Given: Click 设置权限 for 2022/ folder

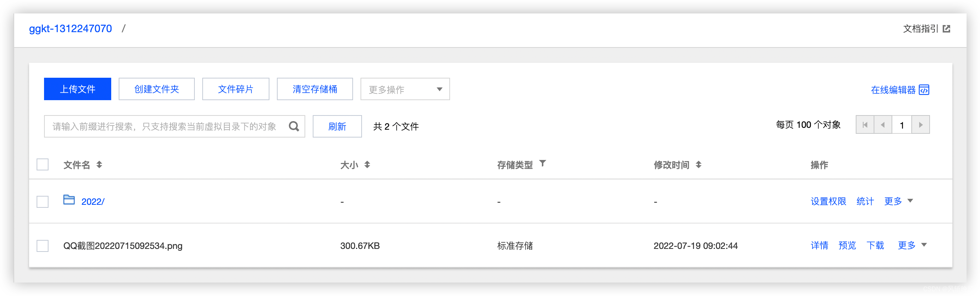Looking at the screenshot, I should tap(828, 201).
